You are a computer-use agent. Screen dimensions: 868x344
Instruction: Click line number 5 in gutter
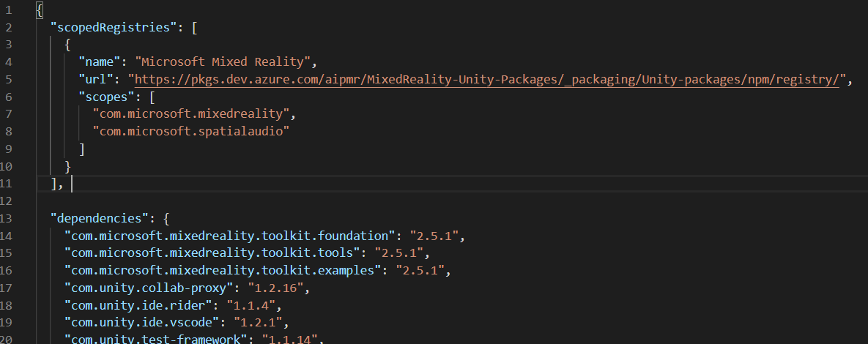click(8, 79)
